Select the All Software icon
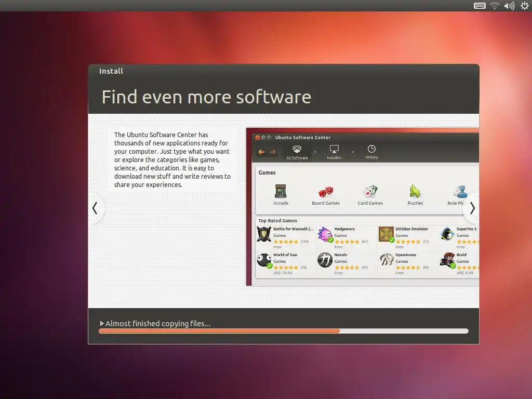The height and width of the screenshot is (399, 532). (297, 149)
